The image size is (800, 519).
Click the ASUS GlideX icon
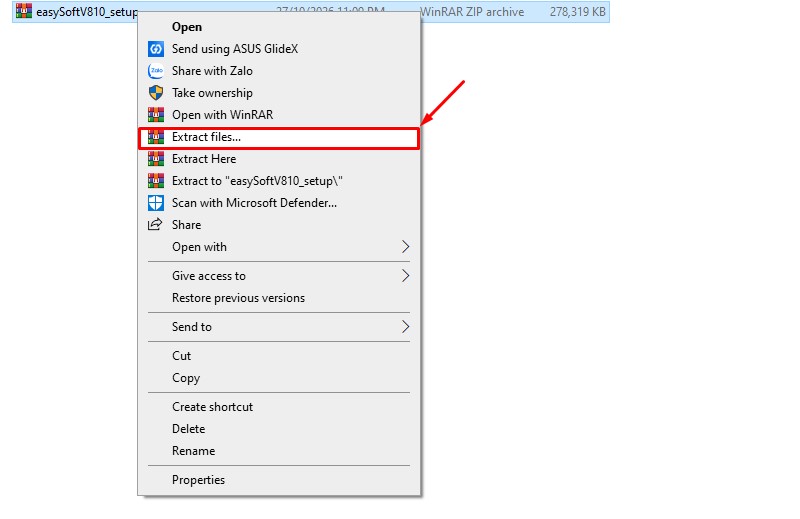coord(156,49)
